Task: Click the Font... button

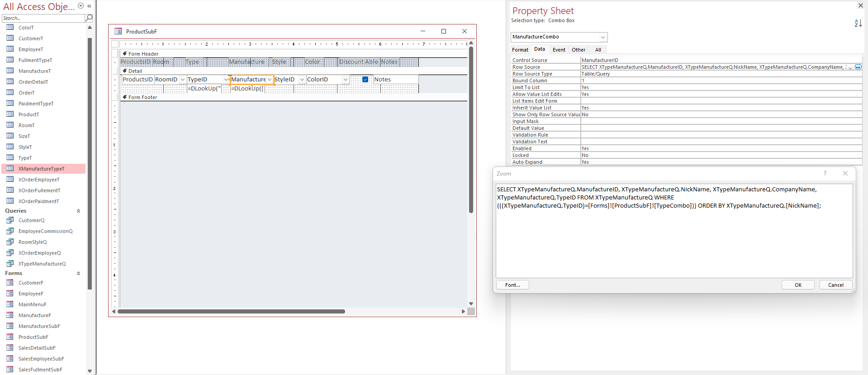Action: (512, 285)
